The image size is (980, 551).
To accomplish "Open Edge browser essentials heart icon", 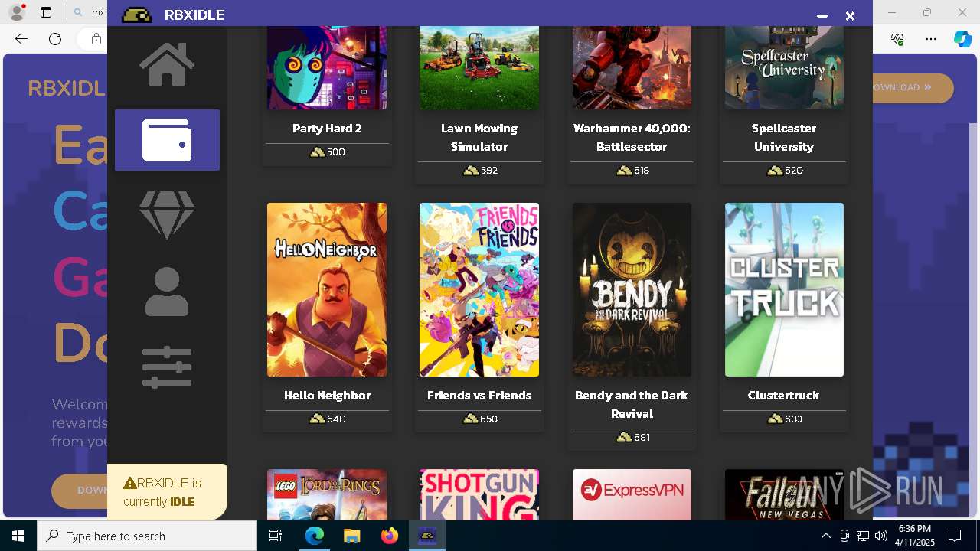I will (x=898, y=39).
